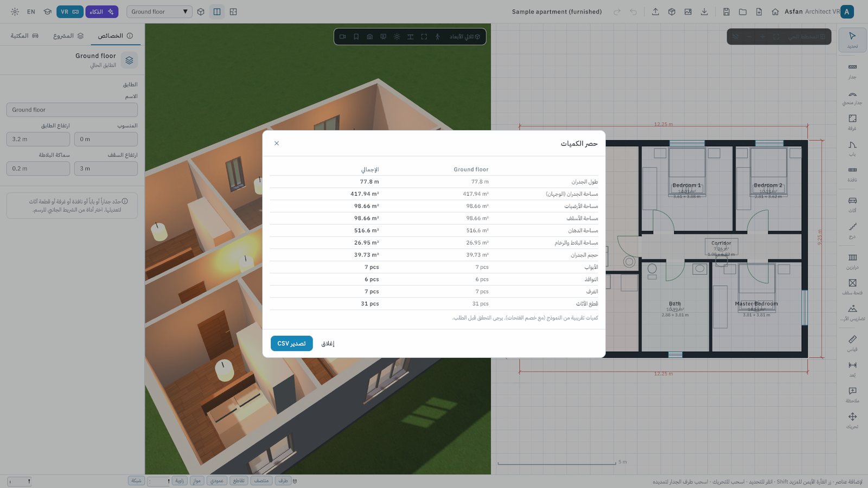The image size is (868, 488).
Task: Switch to the المشروع project tab
Action: [68, 36]
